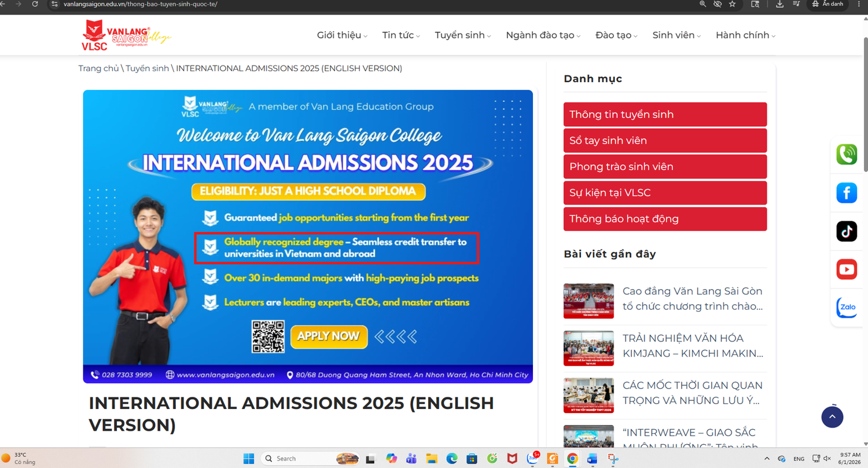Click the Windows taskbar Search box
868x468 pixels.
pos(311,459)
